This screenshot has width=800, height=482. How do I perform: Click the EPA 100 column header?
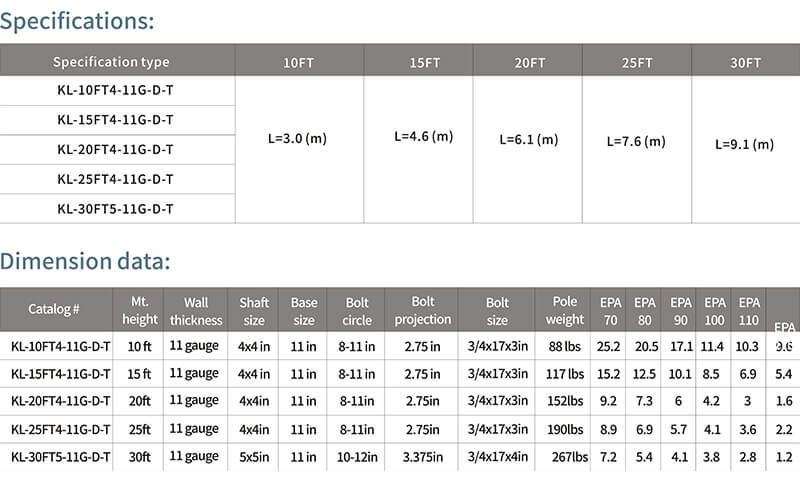pos(714,311)
